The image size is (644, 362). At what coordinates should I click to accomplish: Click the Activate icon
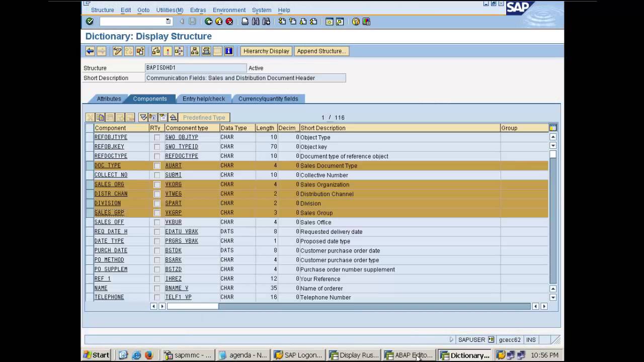click(x=168, y=51)
